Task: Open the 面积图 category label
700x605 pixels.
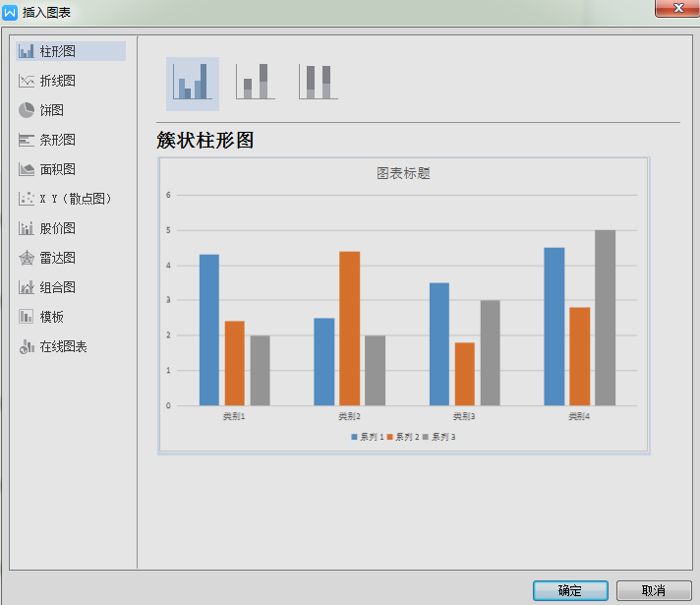Action: pyautogui.click(x=58, y=169)
